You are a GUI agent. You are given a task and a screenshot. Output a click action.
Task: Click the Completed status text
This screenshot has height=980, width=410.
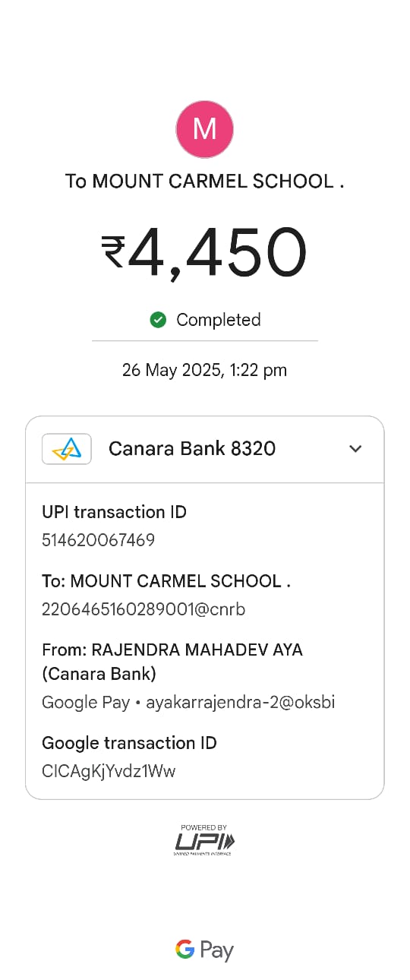tap(219, 320)
